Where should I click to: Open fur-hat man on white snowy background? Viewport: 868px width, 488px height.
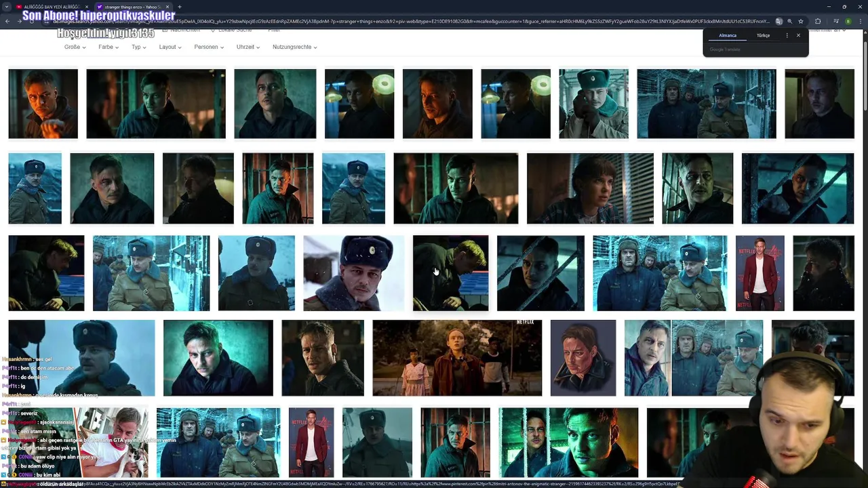(353, 273)
